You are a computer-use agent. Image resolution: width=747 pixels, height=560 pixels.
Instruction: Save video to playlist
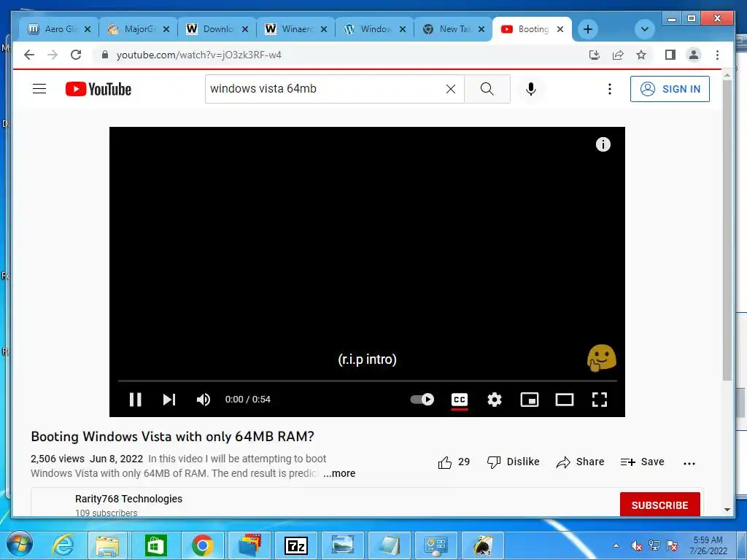(642, 462)
